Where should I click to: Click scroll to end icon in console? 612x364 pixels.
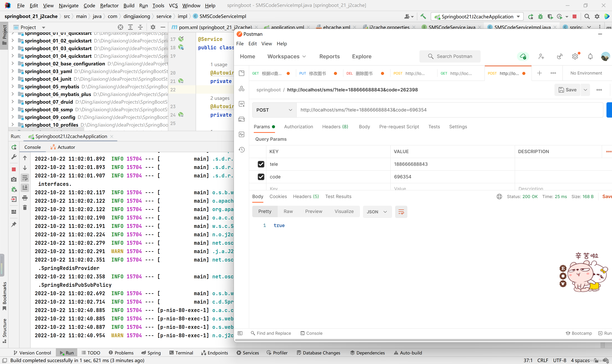25,188
